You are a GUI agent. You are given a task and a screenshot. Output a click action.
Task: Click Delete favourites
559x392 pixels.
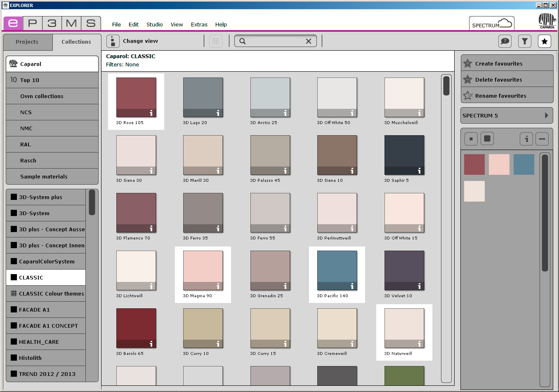(x=507, y=80)
